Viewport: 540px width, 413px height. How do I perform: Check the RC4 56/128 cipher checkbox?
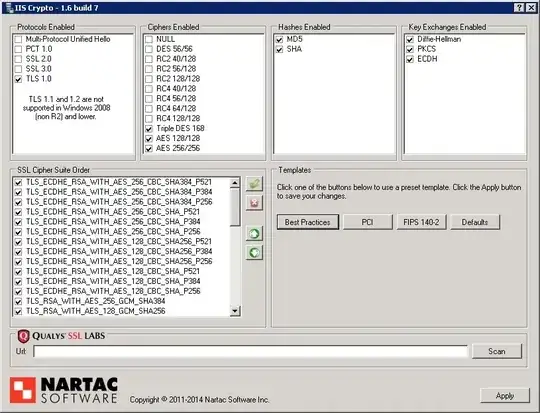click(x=149, y=99)
